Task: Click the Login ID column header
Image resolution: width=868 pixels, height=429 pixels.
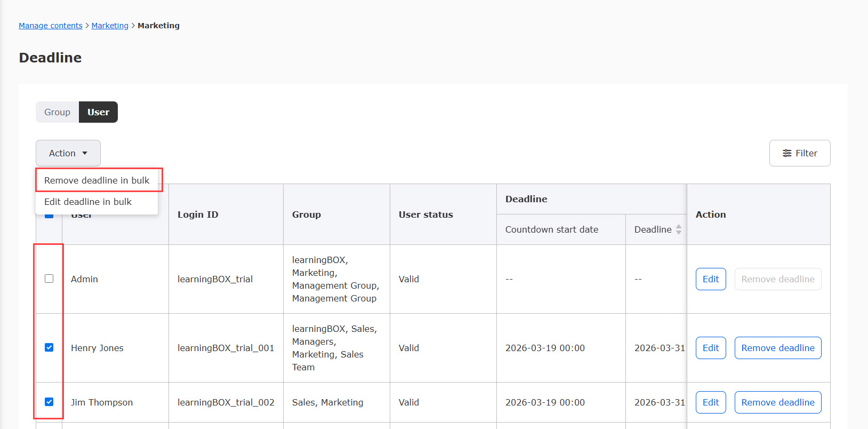Action: pyautogui.click(x=198, y=215)
